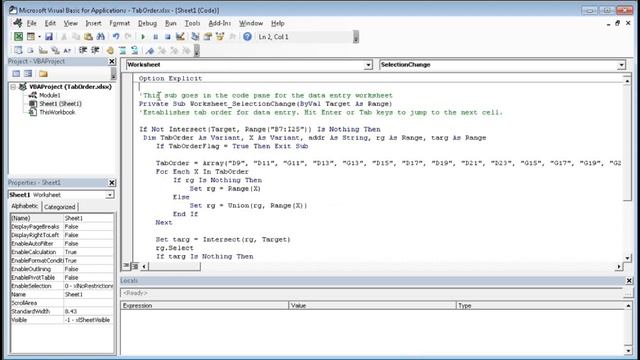Open the Worksheet object dropdown
The image size is (640, 360).
point(368,65)
